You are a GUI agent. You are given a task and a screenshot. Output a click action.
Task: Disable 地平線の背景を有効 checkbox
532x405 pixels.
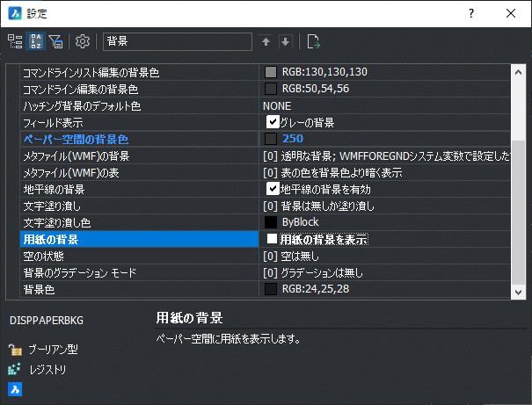tap(273, 189)
